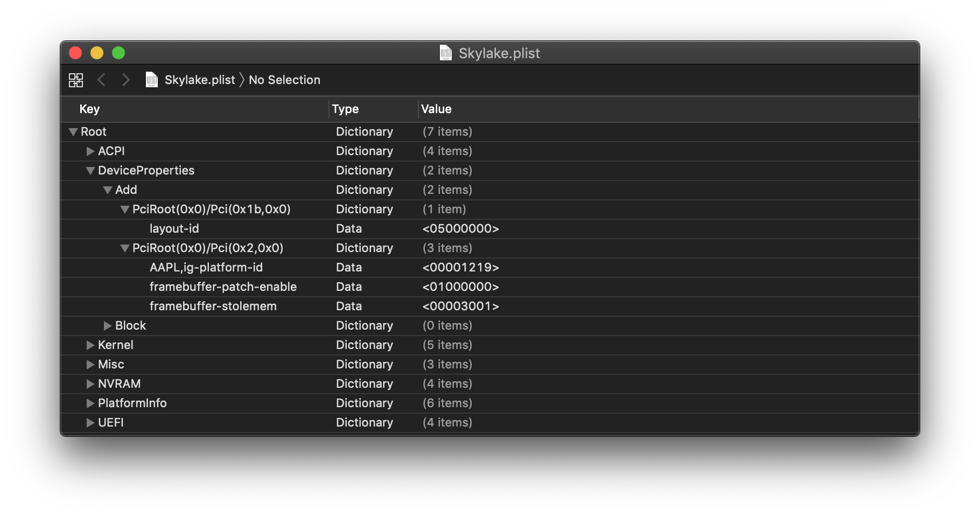Click the Type column header
The width and height of the screenshot is (980, 516).
(345, 109)
